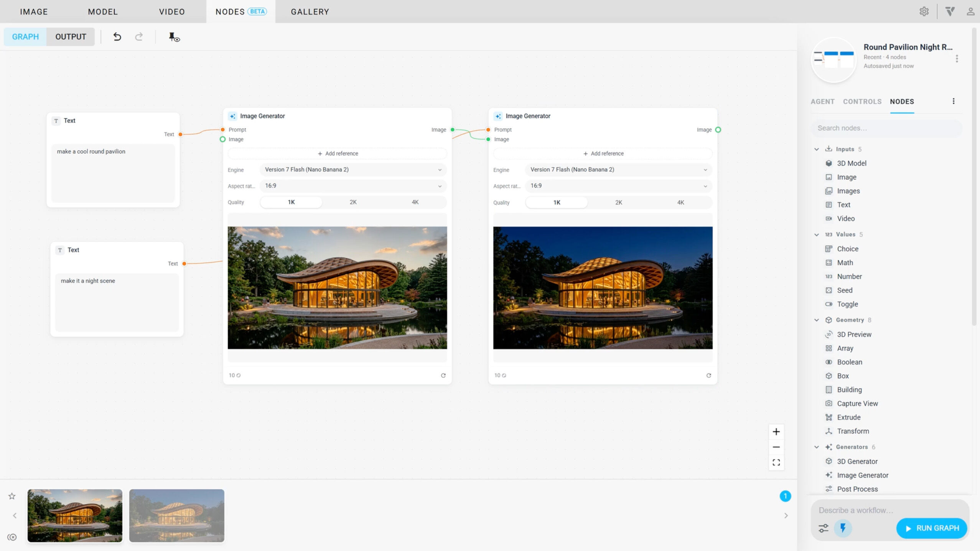Open Aspect ratio dropdown in second Image Generator
The width and height of the screenshot is (980, 551).
tap(618, 186)
